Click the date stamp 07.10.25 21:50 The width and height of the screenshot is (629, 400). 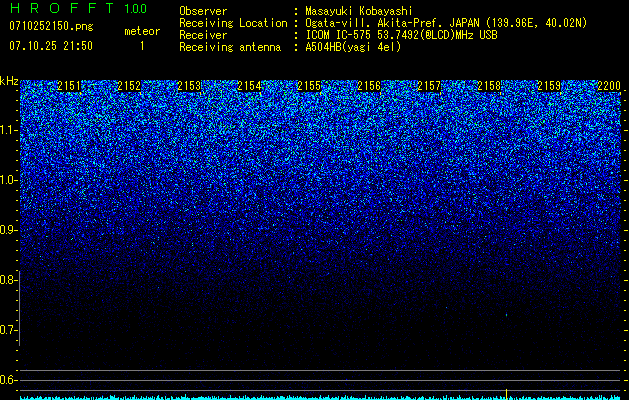(x=51, y=46)
